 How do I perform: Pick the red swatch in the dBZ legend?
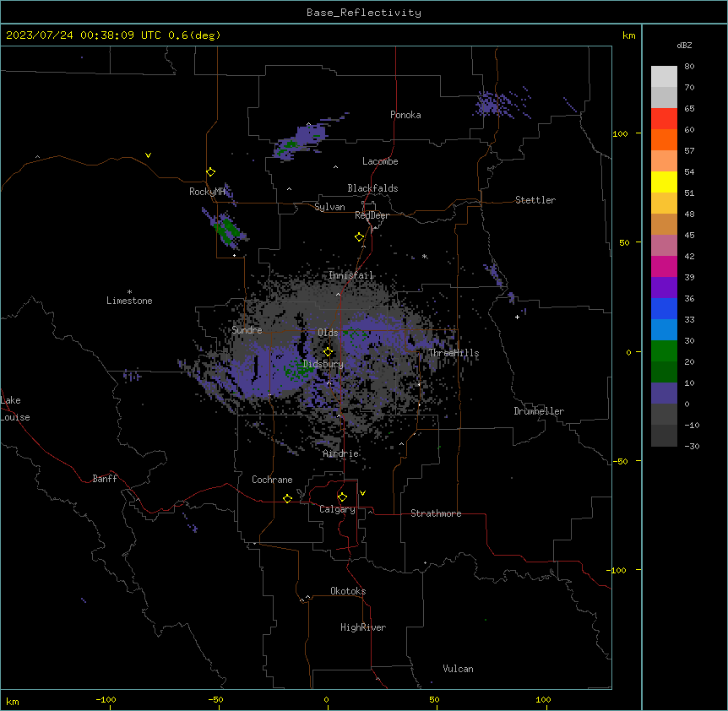(x=664, y=119)
